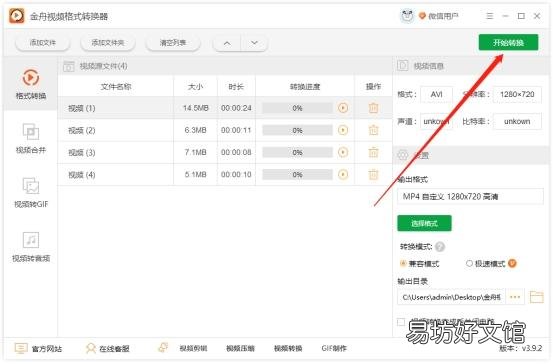Browse output directory with three-dots button

tap(515, 297)
